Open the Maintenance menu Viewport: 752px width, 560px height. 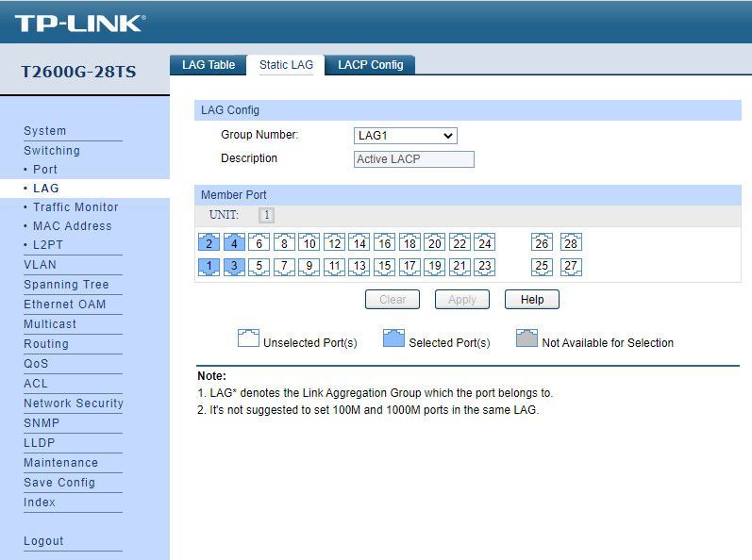pyautogui.click(x=61, y=463)
